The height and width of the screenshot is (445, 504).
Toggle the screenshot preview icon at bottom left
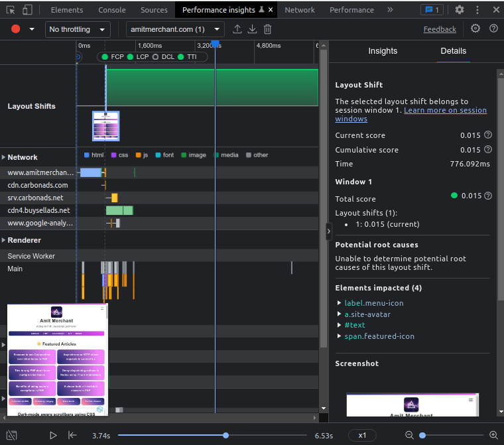coord(11,435)
